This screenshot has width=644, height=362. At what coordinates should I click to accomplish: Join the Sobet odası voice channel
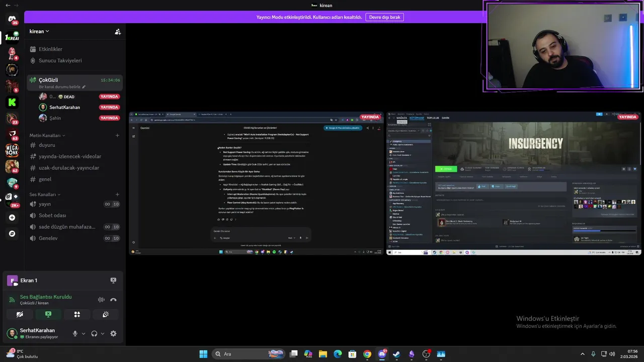click(74, 215)
